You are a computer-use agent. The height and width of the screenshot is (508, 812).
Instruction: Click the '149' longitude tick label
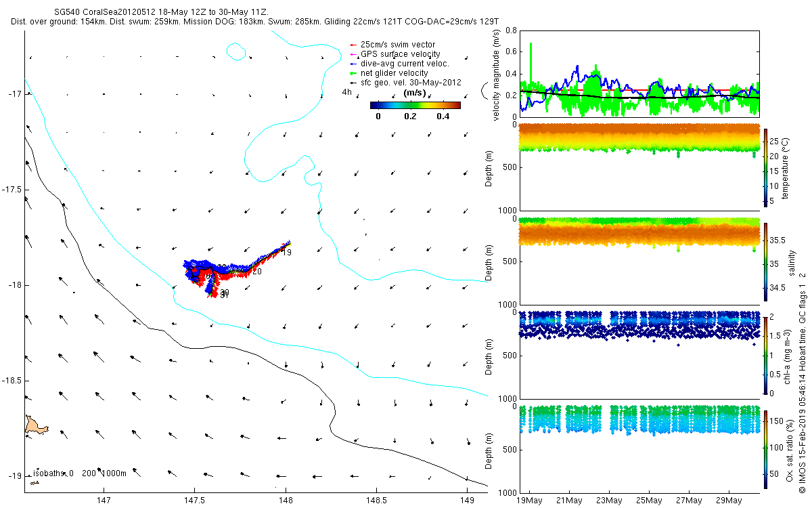tap(467, 501)
